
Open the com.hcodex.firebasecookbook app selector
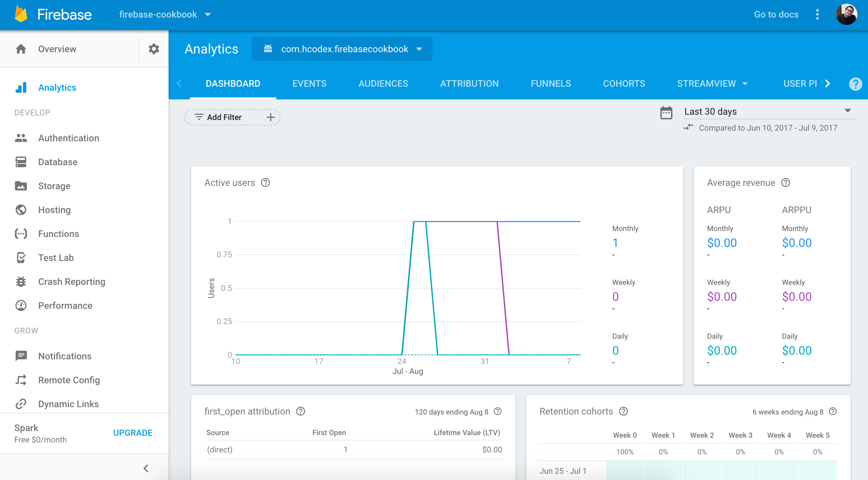point(342,49)
